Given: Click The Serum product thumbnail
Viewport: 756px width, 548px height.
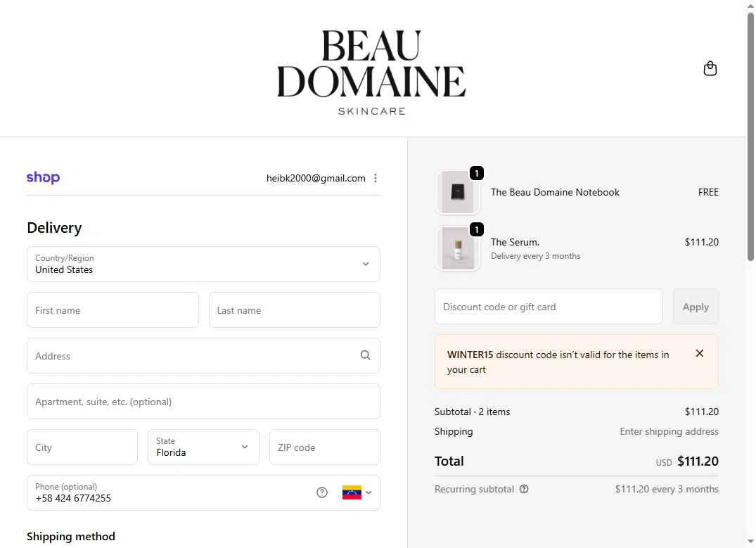Looking at the screenshot, I should [458, 248].
